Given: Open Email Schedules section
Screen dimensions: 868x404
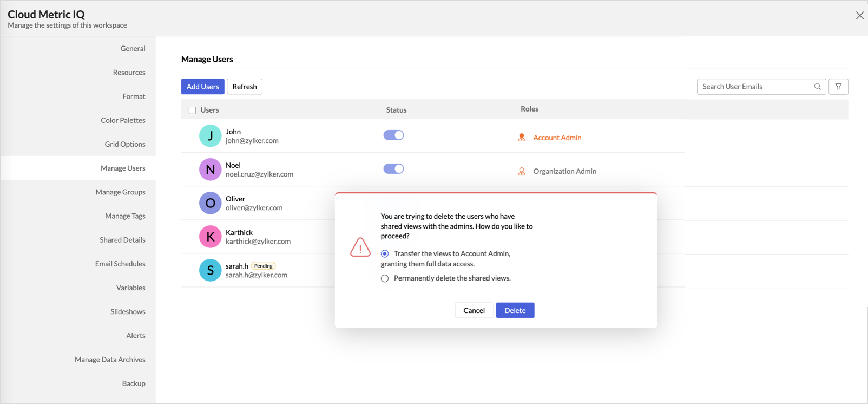Looking at the screenshot, I should (x=120, y=264).
